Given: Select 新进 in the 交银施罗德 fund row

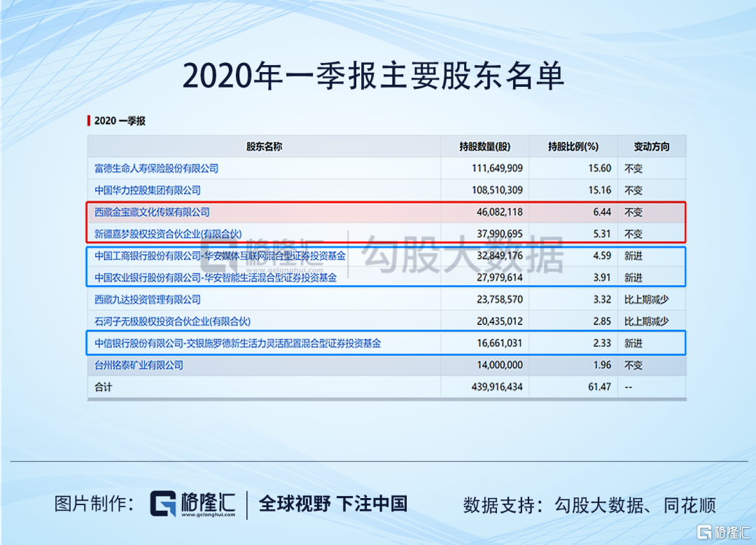Looking at the screenshot, I should (x=633, y=343).
